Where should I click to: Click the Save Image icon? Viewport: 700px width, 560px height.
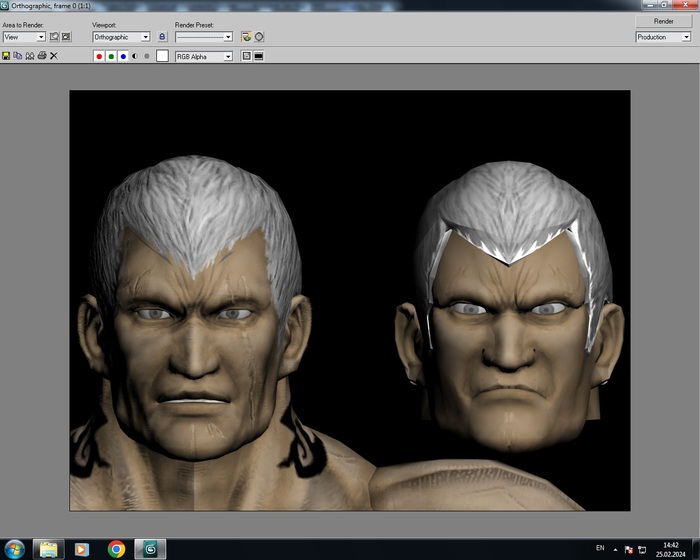(7, 56)
